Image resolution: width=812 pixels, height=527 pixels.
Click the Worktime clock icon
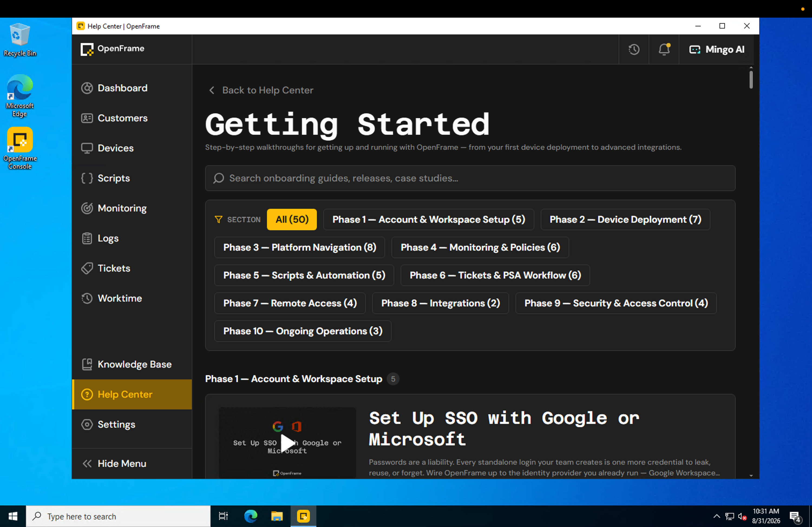(87, 298)
